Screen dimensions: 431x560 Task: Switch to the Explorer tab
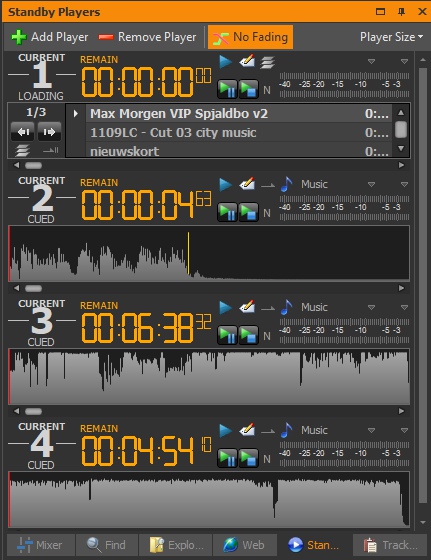[x=176, y=545]
